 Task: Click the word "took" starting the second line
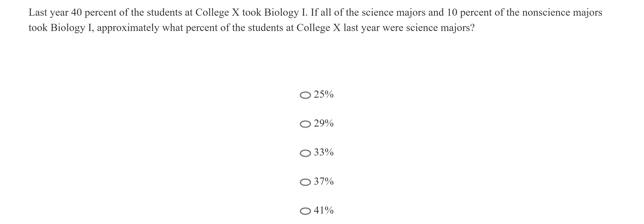click(x=38, y=28)
